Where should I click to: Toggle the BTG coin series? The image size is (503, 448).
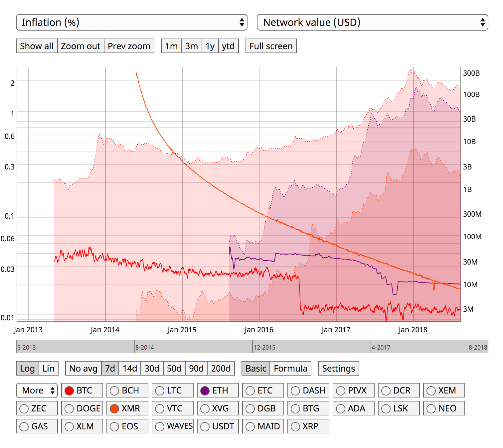coord(308,408)
